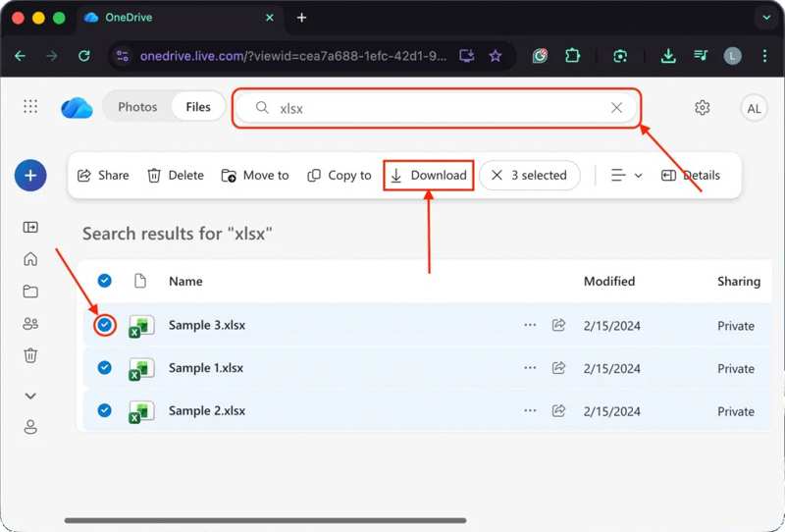Download the selected files

[x=429, y=176]
